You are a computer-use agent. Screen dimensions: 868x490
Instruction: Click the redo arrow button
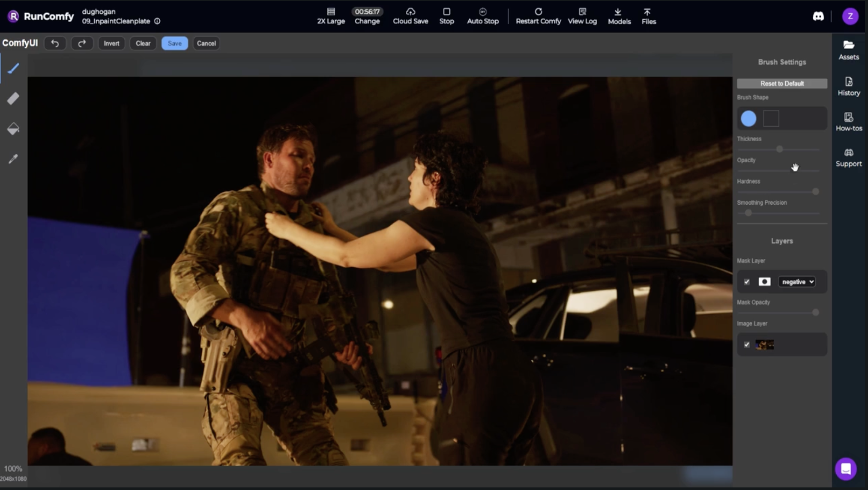pos(82,43)
